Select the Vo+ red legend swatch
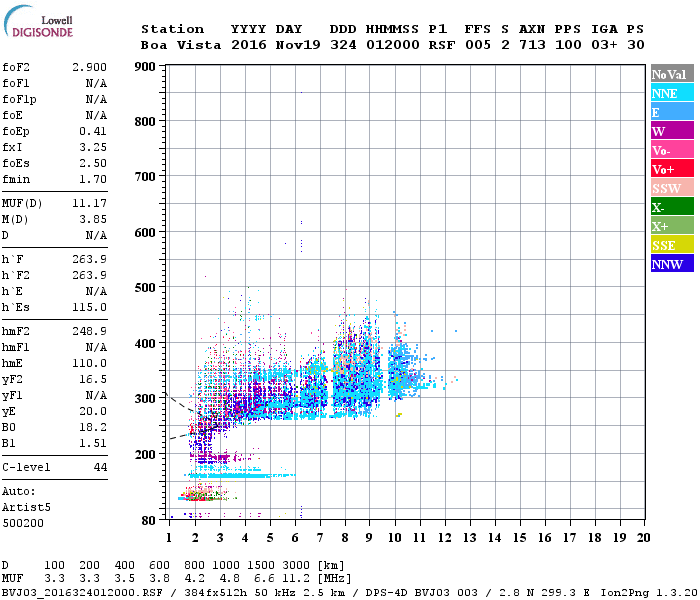The width and height of the screenshot is (700, 600). coord(672,169)
